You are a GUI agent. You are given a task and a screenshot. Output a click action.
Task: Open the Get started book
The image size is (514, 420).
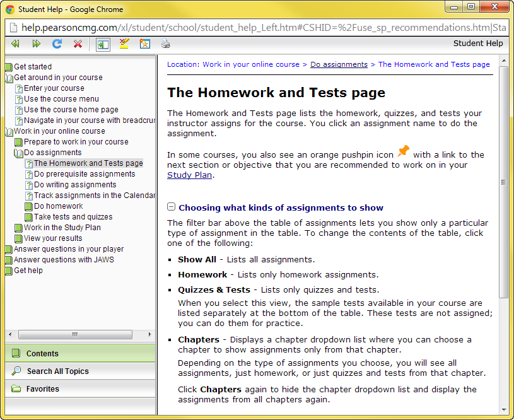pyautogui.click(x=28, y=67)
